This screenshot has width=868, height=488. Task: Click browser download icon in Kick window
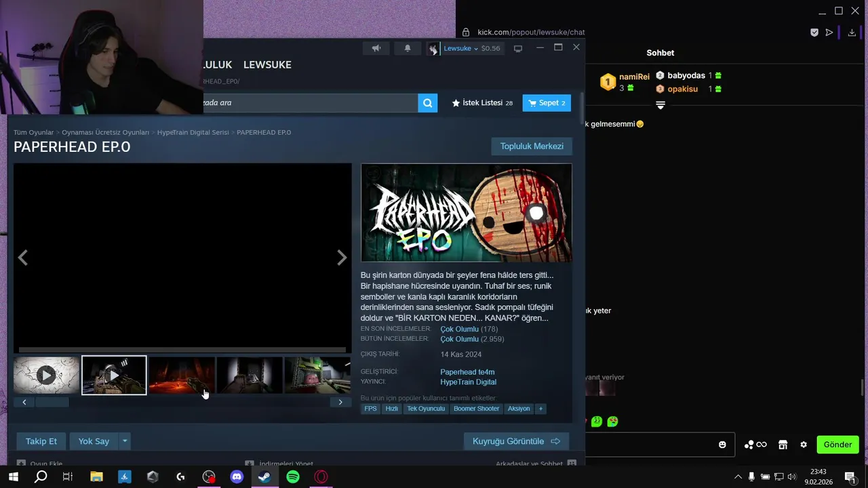point(852,32)
